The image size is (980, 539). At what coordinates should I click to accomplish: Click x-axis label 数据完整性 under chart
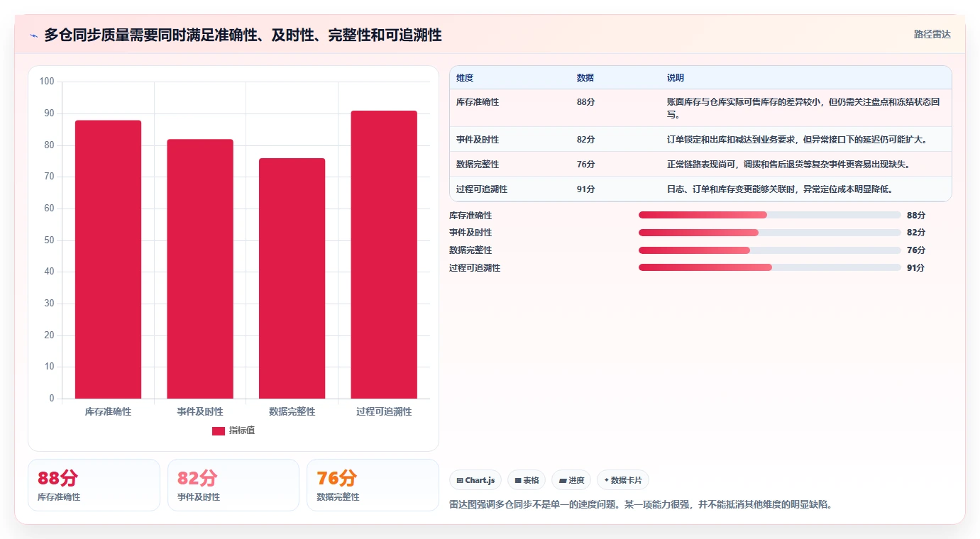click(x=292, y=411)
